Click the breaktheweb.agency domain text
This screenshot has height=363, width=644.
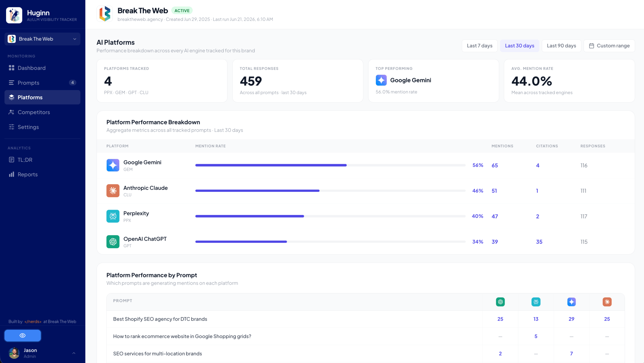140,19
